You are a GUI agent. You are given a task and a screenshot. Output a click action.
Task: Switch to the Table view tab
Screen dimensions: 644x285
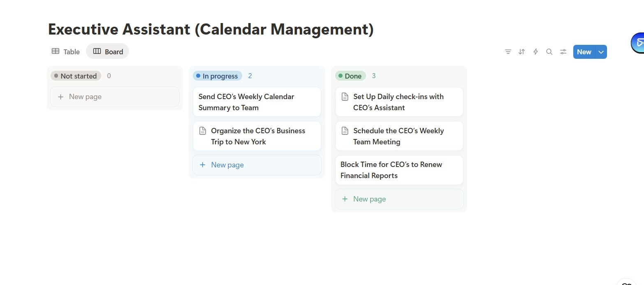(x=65, y=51)
